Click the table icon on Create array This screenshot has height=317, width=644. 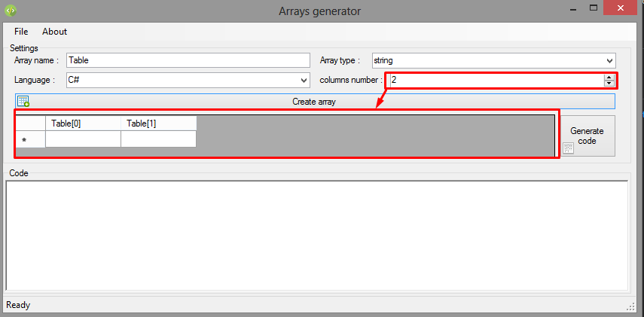click(x=23, y=101)
